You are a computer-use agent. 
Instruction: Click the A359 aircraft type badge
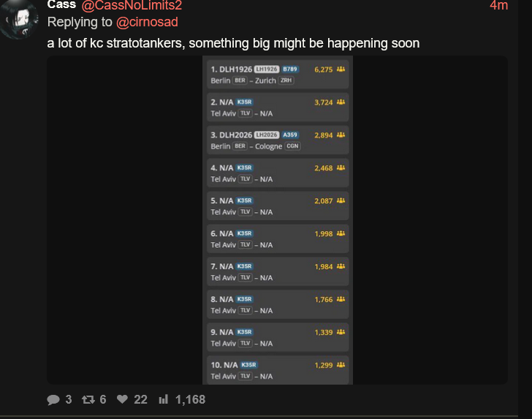tap(289, 135)
